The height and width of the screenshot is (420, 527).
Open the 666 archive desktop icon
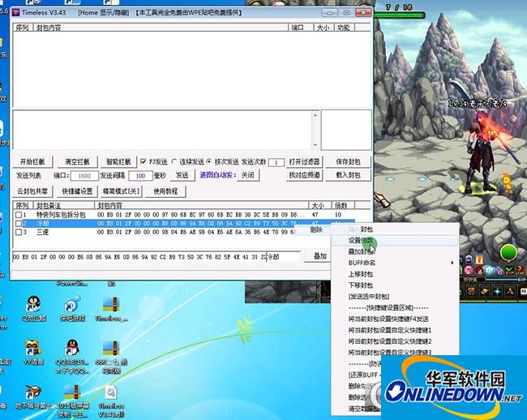point(111,348)
